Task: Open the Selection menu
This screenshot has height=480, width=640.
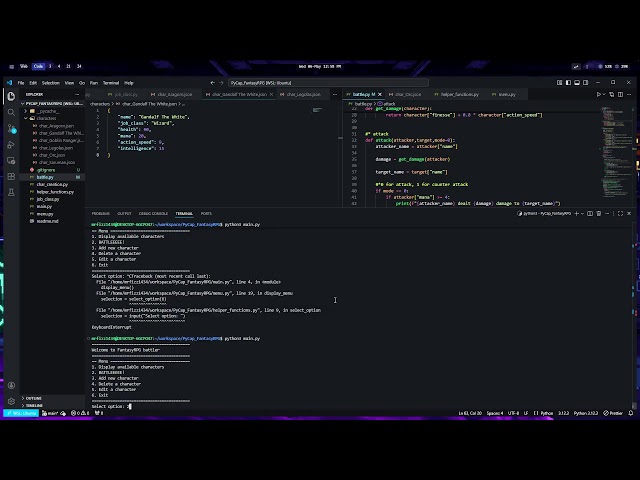Action: click(x=51, y=83)
